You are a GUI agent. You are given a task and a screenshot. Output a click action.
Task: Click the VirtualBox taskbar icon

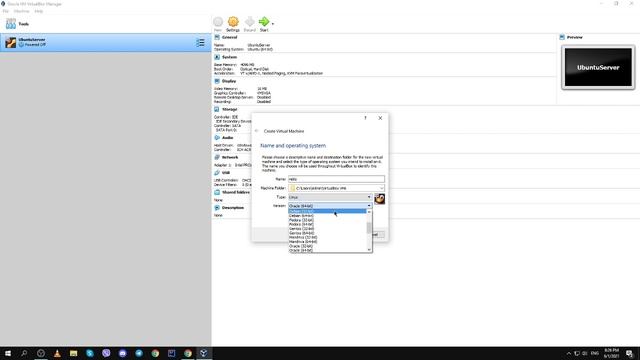[204, 353]
